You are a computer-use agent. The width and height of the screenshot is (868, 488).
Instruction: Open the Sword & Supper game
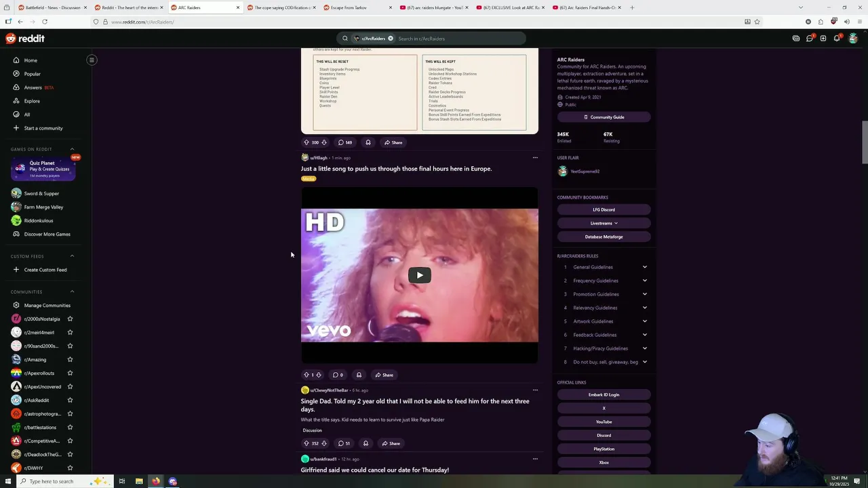(x=43, y=193)
